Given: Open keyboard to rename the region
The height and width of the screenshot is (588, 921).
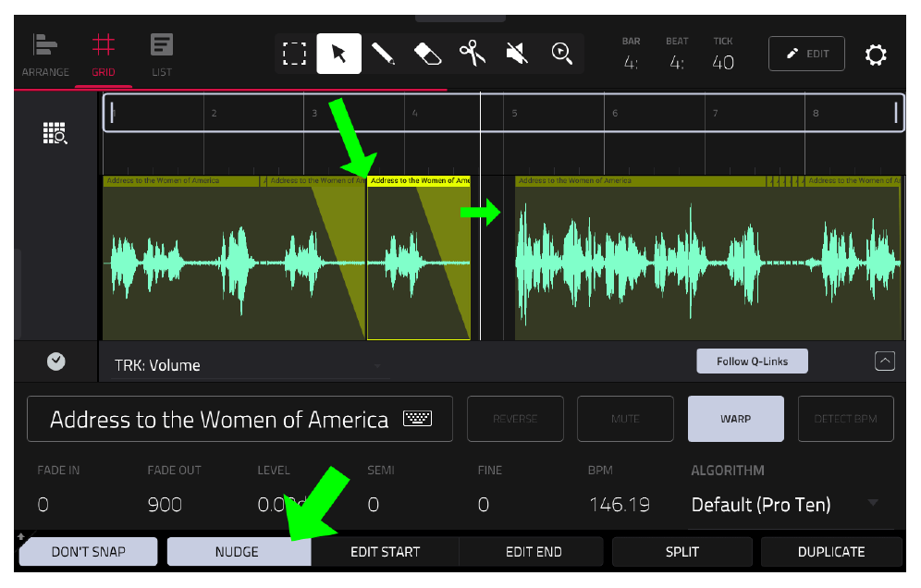Looking at the screenshot, I should [x=418, y=418].
